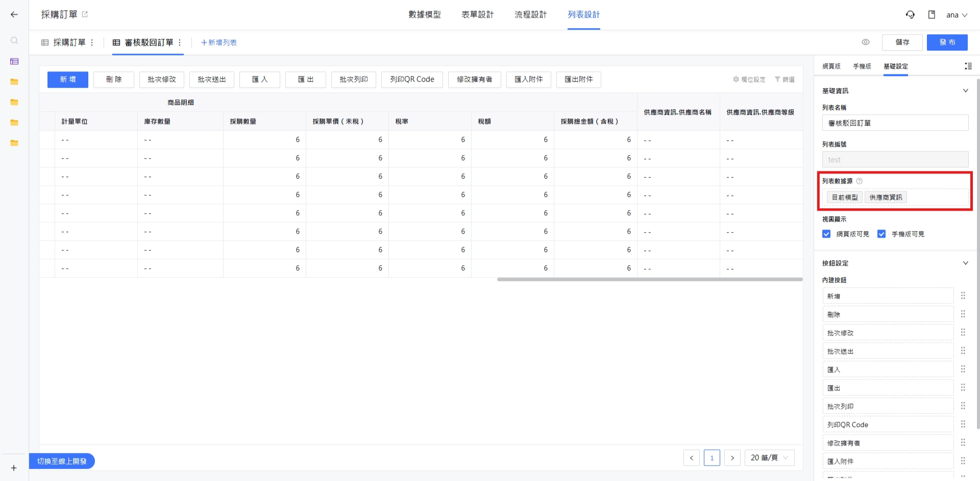
Task: Switch to 流程設計 tab
Action: click(x=531, y=15)
